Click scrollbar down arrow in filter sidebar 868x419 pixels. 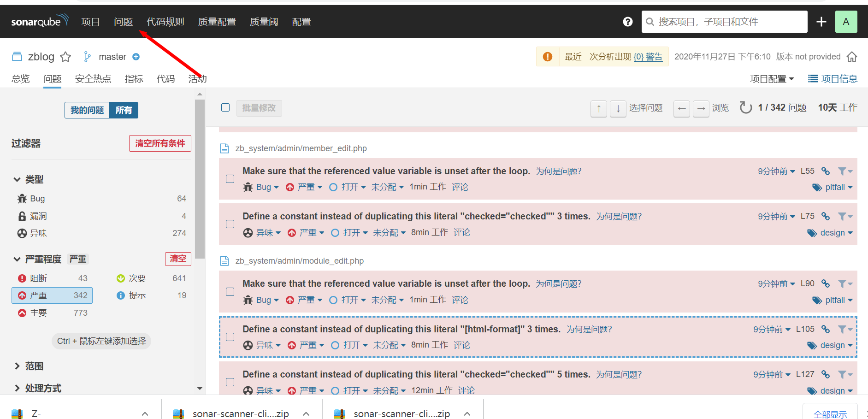(200, 389)
